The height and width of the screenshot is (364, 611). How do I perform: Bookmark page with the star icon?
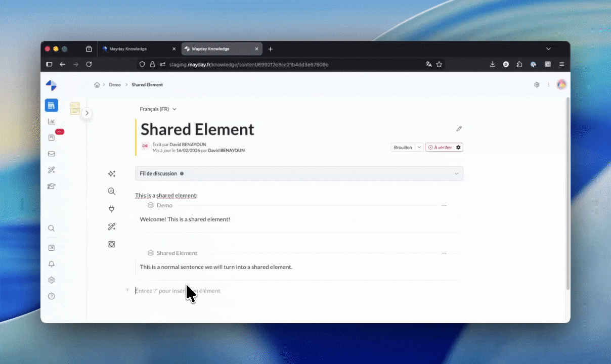coord(439,64)
